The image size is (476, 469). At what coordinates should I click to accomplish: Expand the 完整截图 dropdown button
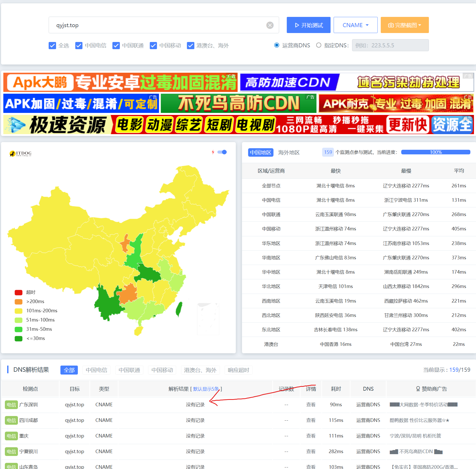404,25
